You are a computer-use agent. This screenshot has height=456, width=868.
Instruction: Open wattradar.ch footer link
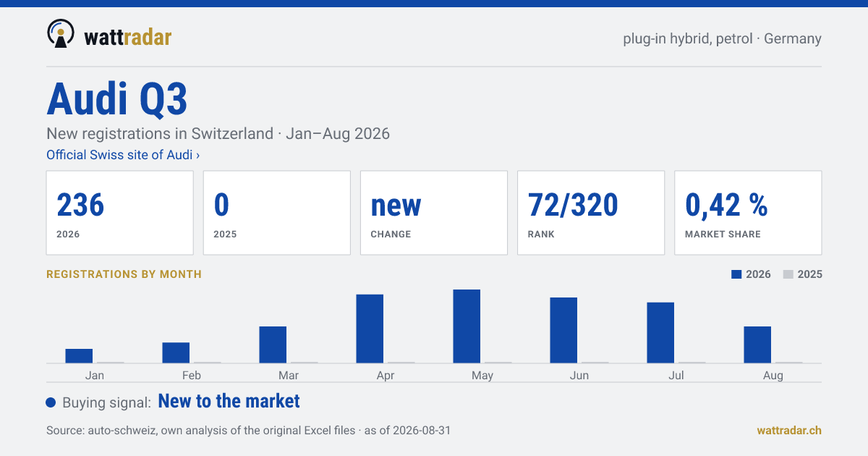pyautogui.click(x=789, y=430)
